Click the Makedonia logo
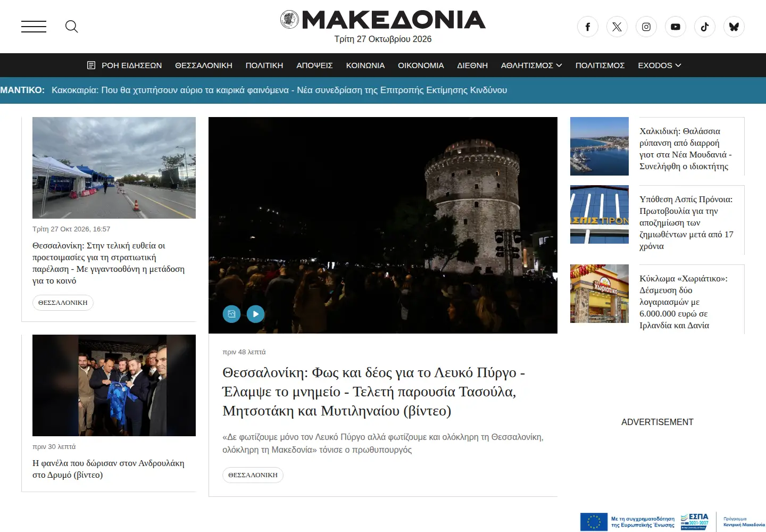The image size is (766, 532). coord(383,20)
